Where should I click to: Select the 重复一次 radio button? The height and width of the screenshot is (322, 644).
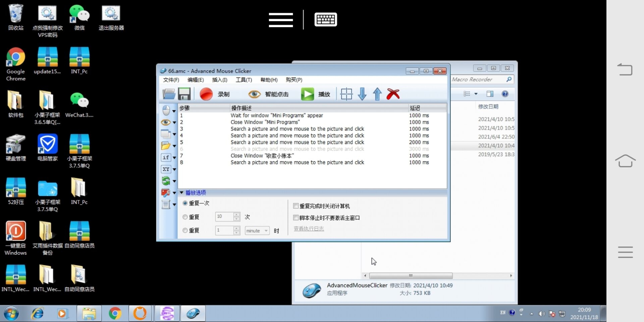(185, 203)
